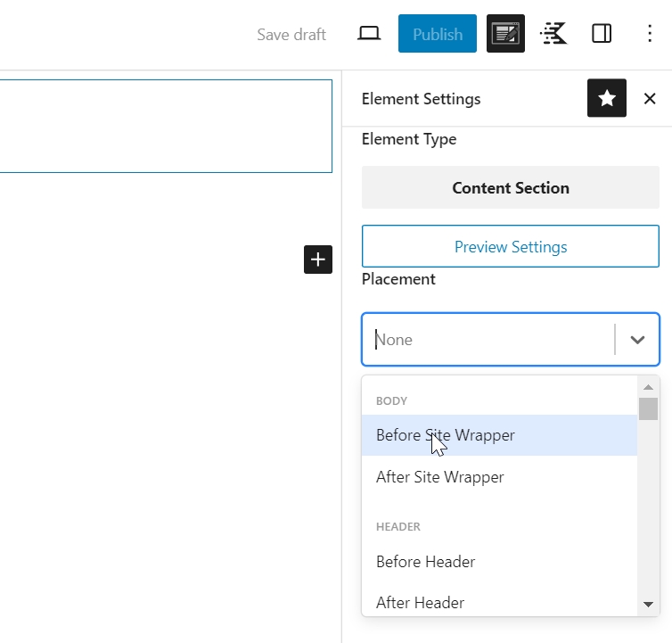Toggle the editor settings sidebar icon
672x643 pixels.
pos(602,34)
